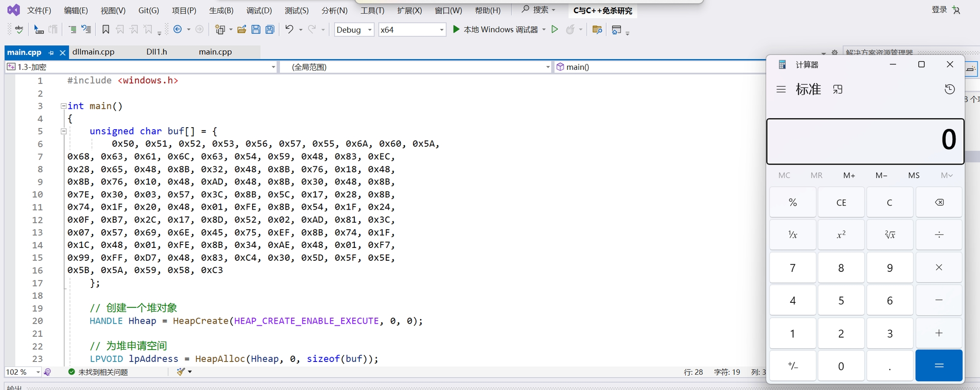The height and width of the screenshot is (390, 980).
Task: Open the 调试(D) menu
Action: 259,10
